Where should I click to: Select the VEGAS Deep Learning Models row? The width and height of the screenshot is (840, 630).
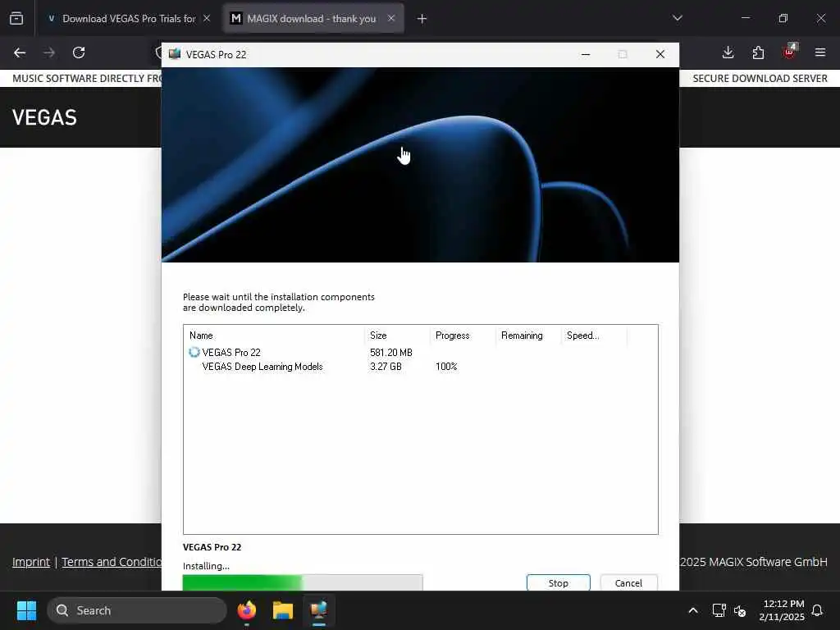421,367
